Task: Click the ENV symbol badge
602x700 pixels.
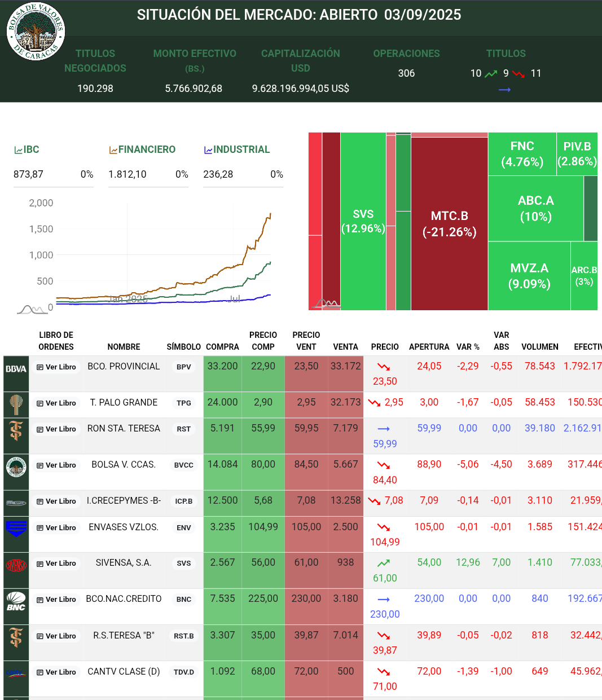Action: pyautogui.click(x=184, y=528)
